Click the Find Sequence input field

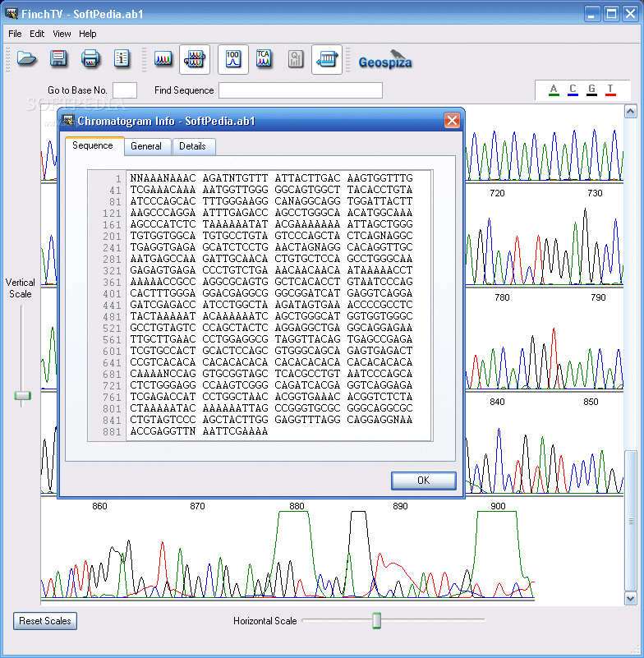[301, 90]
